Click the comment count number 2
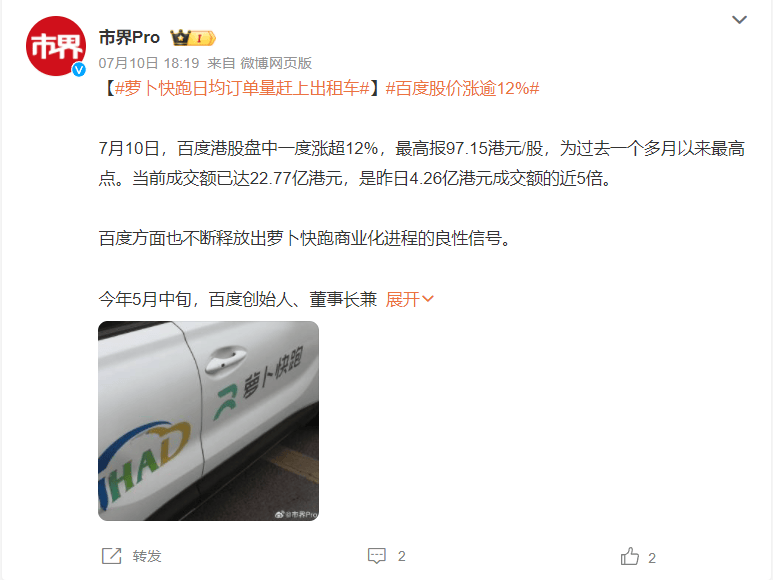 click(x=401, y=556)
